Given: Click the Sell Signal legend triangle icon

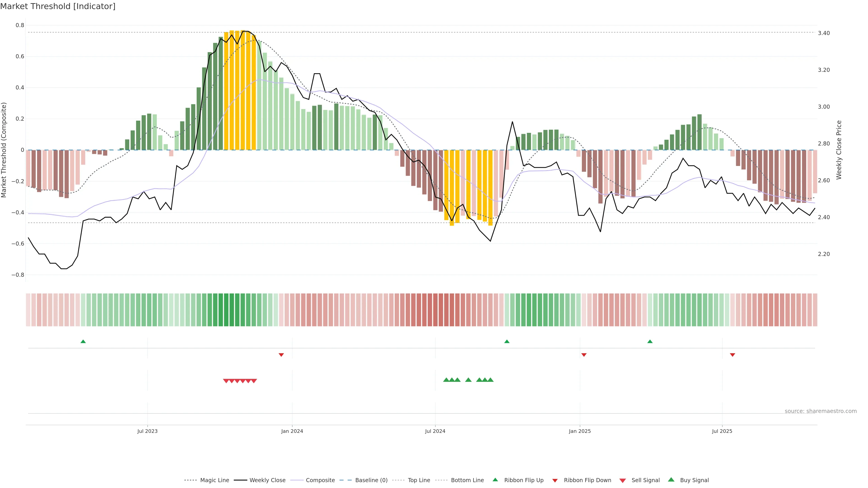Looking at the screenshot, I should coord(623,481).
